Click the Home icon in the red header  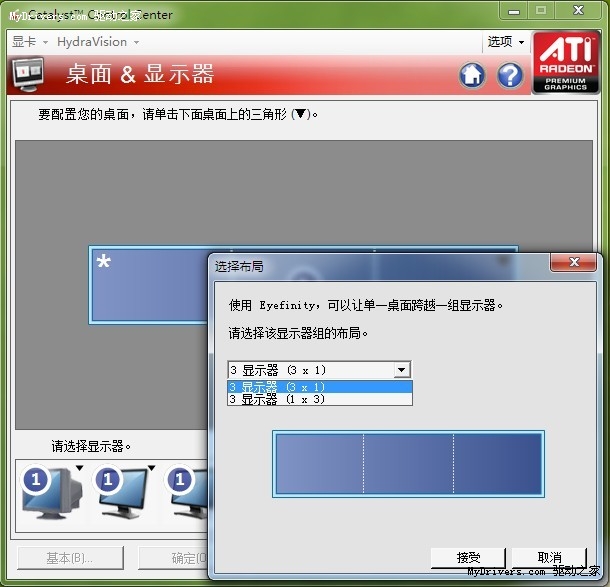pos(472,75)
